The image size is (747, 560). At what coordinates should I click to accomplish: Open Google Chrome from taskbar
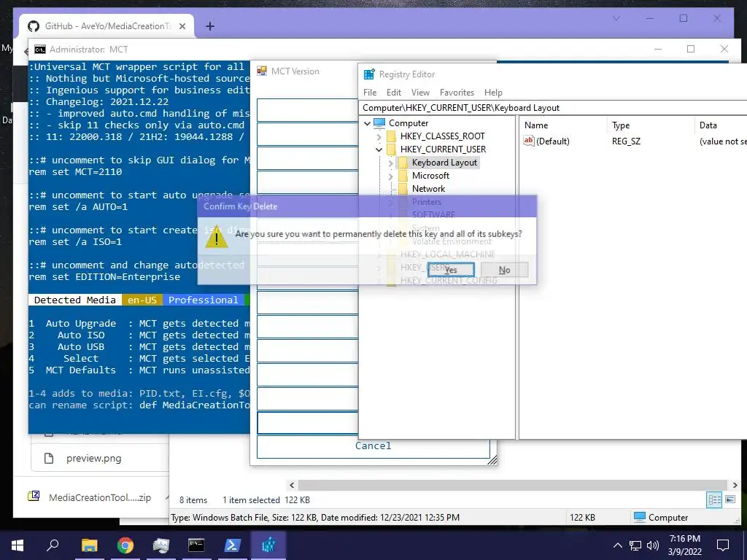(x=125, y=545)
